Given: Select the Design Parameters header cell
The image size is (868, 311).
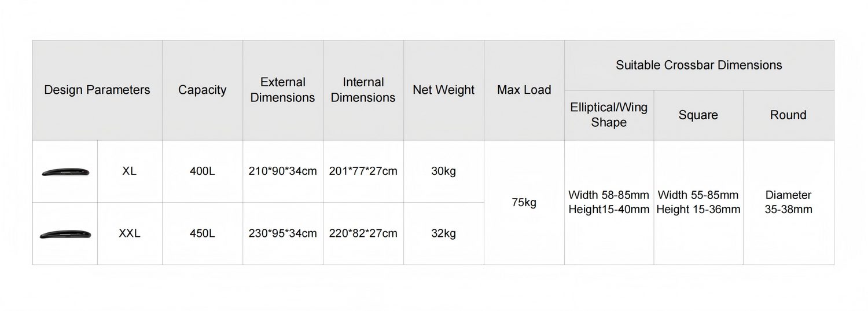Looking at the screenshot, I should (97, 90).
